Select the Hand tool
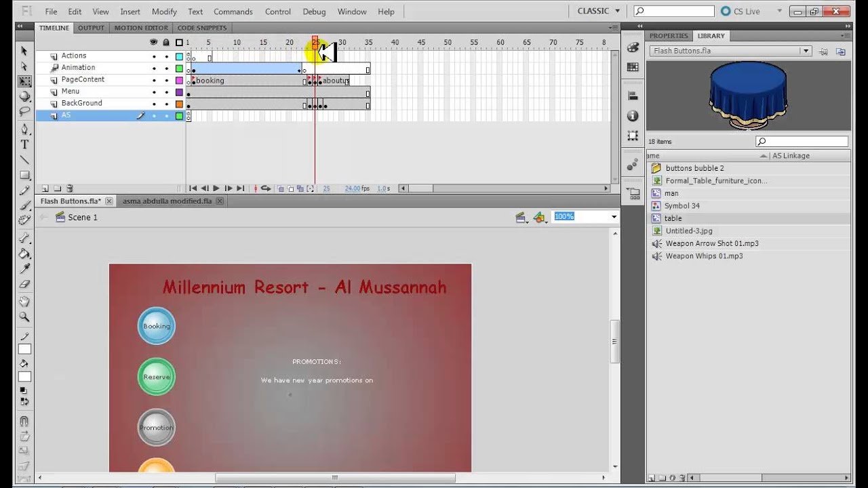The width and height of the screenshot is (868, 488). point(24,302)
